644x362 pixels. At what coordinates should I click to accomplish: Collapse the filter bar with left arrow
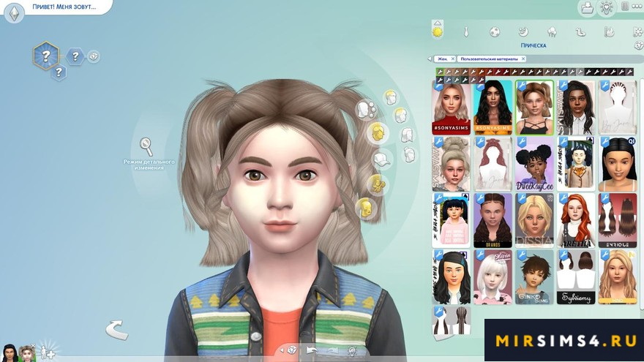[430, 59]
